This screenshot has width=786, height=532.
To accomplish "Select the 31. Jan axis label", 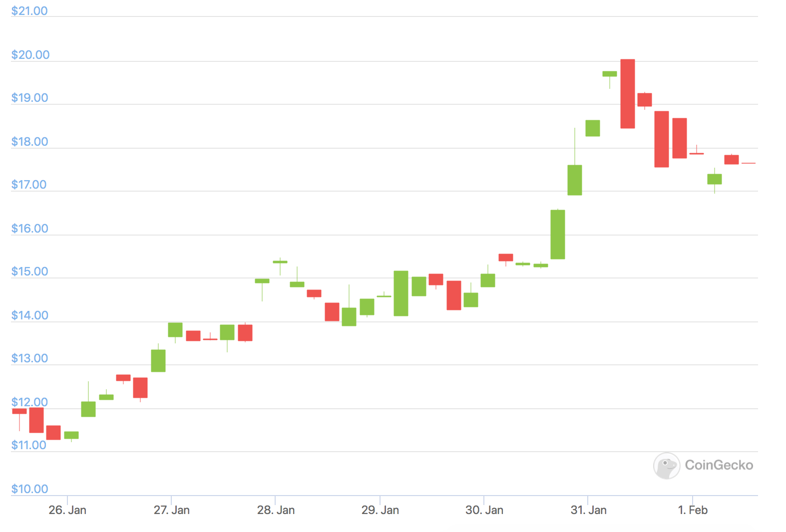I will click(588, 510).
